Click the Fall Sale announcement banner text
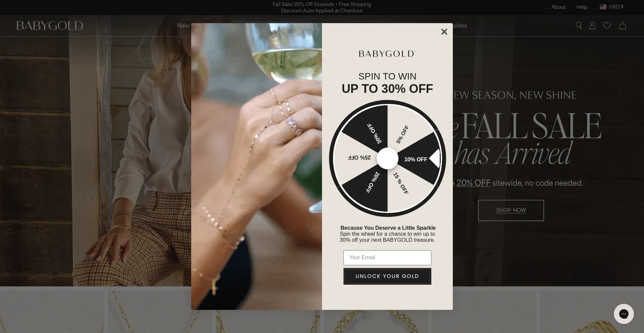644x333 pixels. point(322,7)
